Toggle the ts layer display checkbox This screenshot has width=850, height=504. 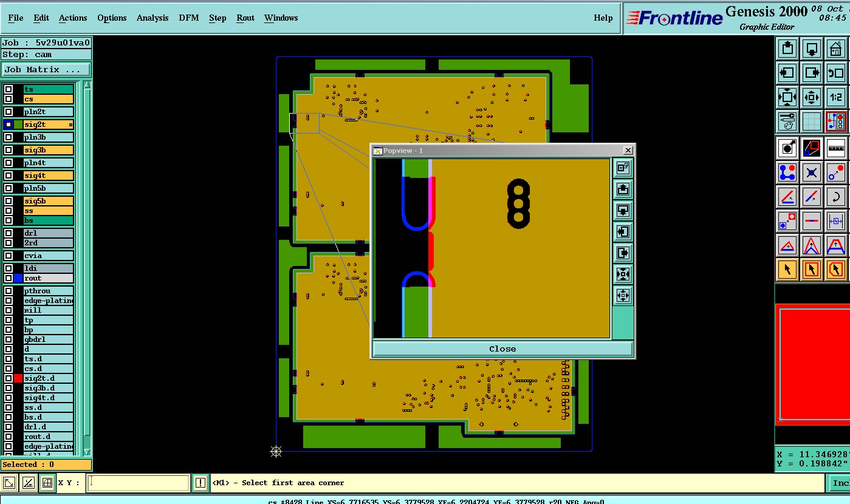(9, 89)
